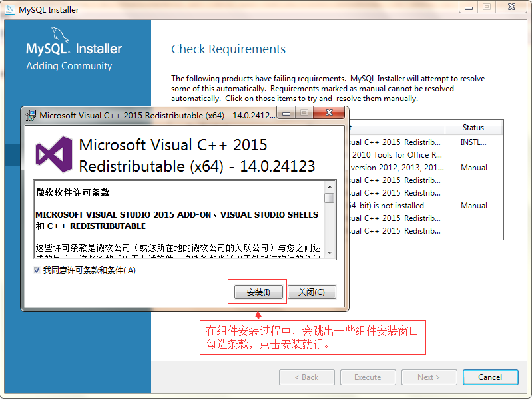Click the 'Adding Community' sidebar text
Viewport: 532px width, 400px height.
[x=69, y=66]
